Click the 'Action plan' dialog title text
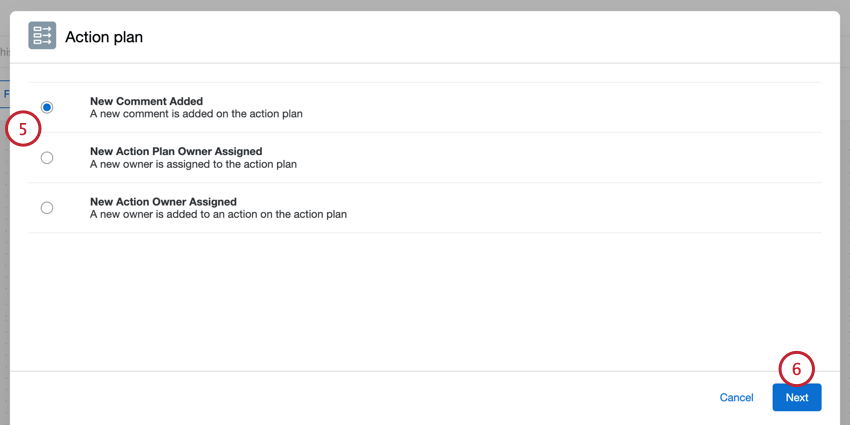 tap(104, 37)
